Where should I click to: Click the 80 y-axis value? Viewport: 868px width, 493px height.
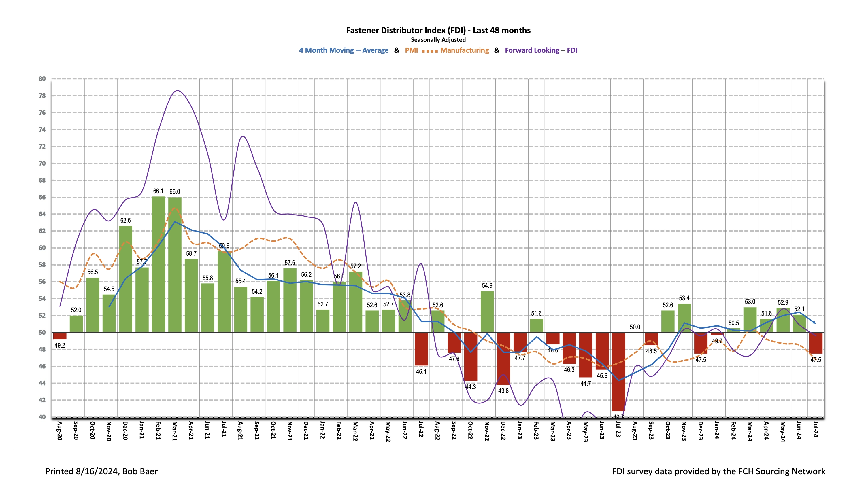click(x=42, y=79)
